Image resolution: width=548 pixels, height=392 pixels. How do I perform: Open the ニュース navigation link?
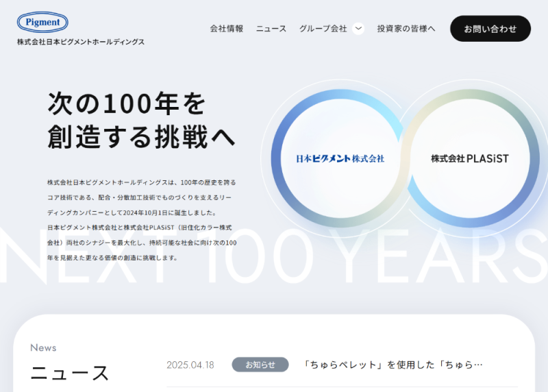pos(271,29)
